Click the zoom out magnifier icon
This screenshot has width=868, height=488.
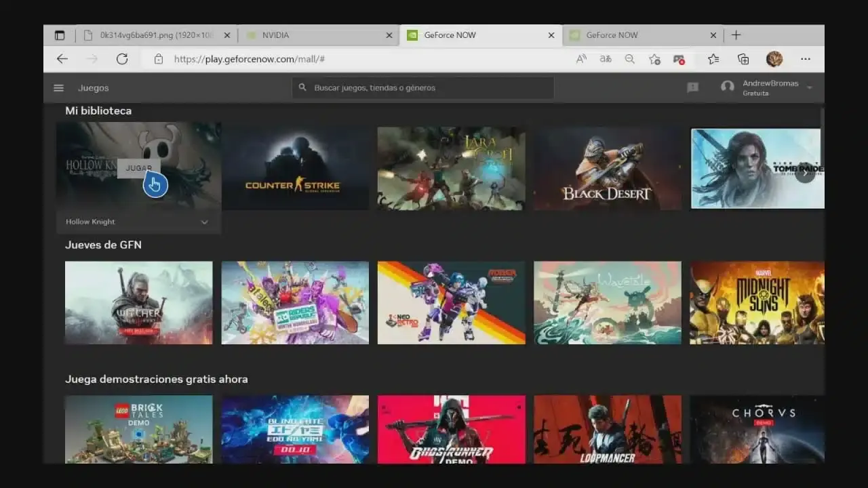click(x=630, y=59)
